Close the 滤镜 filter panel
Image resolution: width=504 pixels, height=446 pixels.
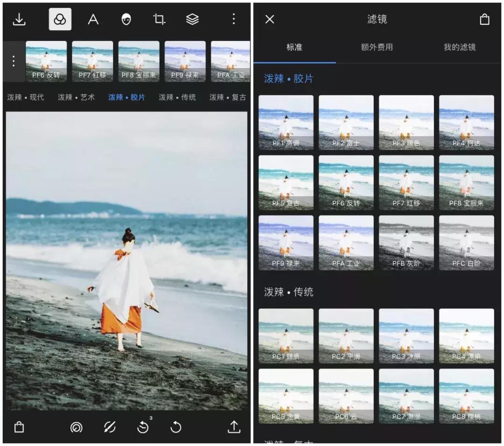pos(270,19)
